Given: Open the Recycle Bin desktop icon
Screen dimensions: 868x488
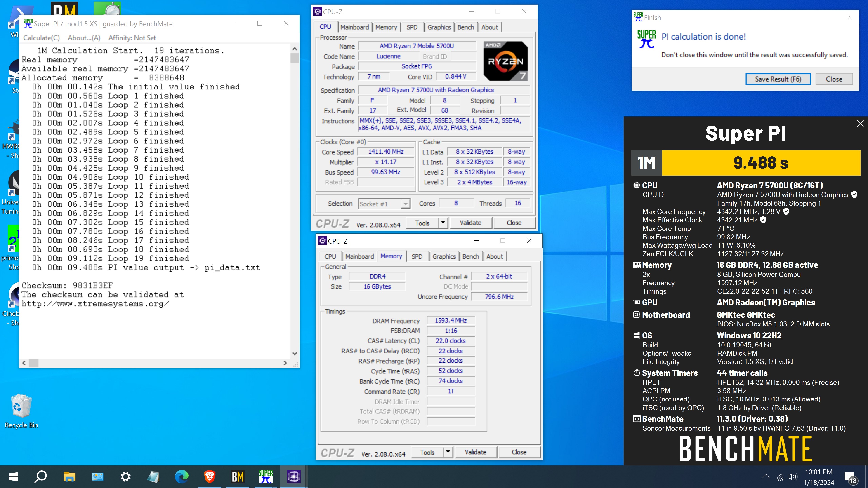Looking at the screenshot, I should (21, 411).
